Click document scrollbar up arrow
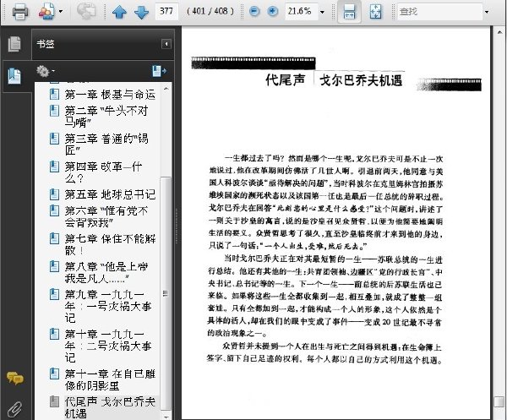This screenshot has width=507, height=420. point(499,32)
